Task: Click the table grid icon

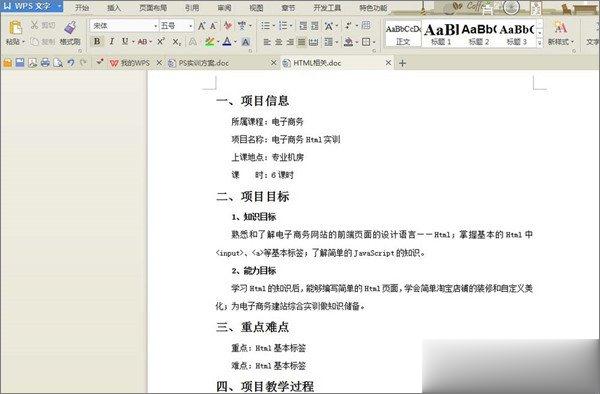Action: (366, 26)
